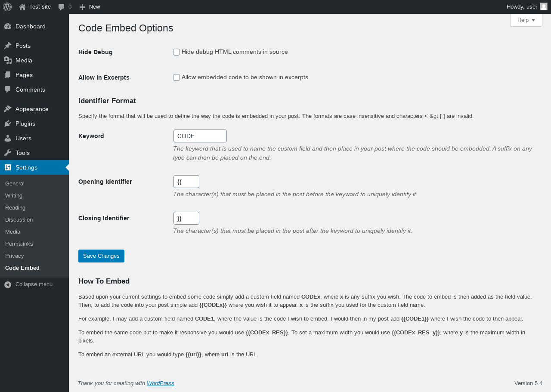Select the Dashboard gauge icon

[8, 26]
